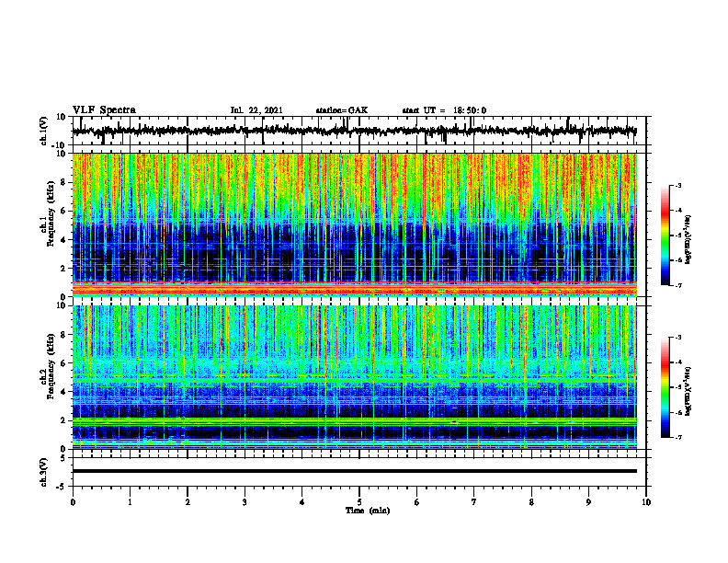Click the "5" minute tick on the time axis
The height and width of the screenshot is (563, 728).
pyautogui.click(x=359, y=502)
